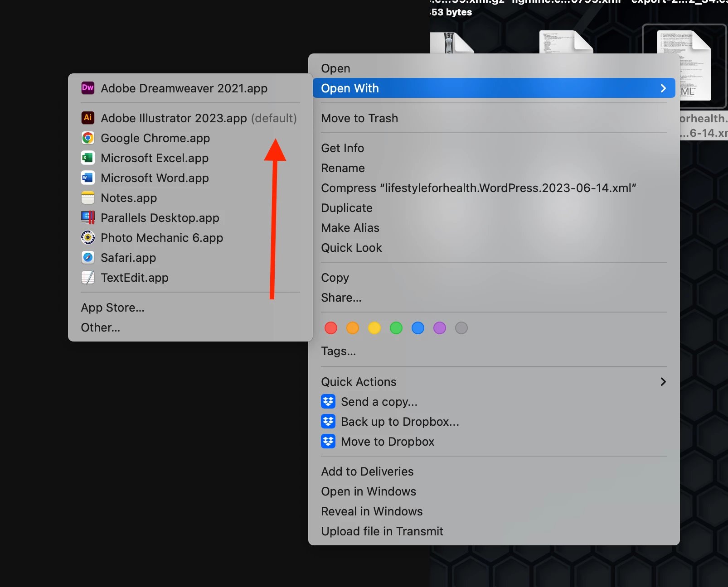The width and height of the screenshot is (728, 587).
Task: Apply the green tag color
Action: click(396, 328)
